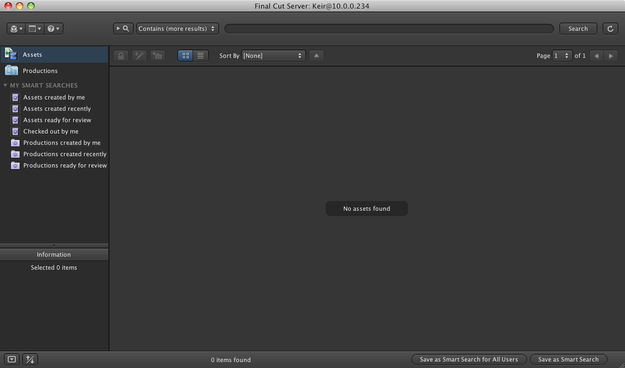Image resolution: width=625 pixels, height=368 pixels.
Task: Go to previous results page arrow
Action: click(x=596, y=56)
